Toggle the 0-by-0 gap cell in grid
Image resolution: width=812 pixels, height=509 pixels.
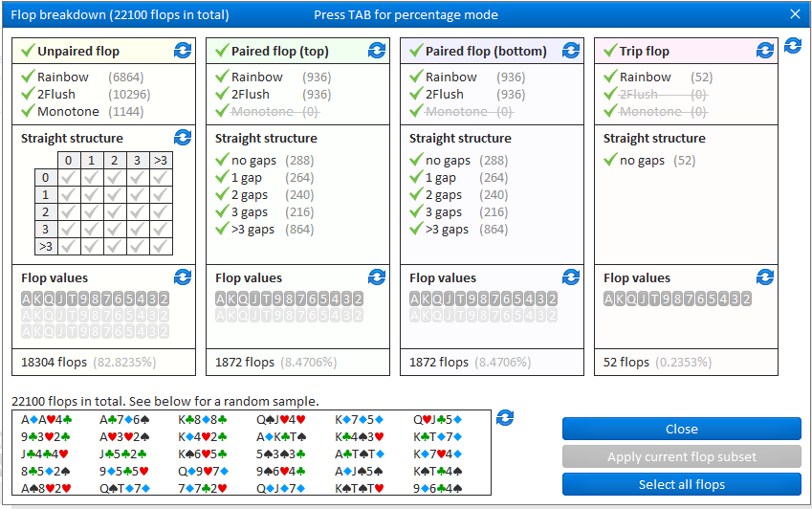pos(66,178)
